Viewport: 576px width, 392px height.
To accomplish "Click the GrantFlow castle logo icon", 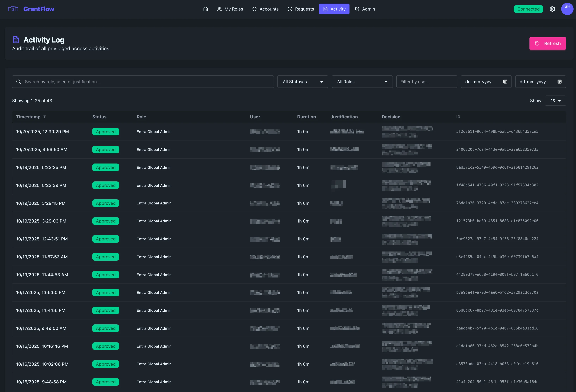I will click(x=13, y=9).
